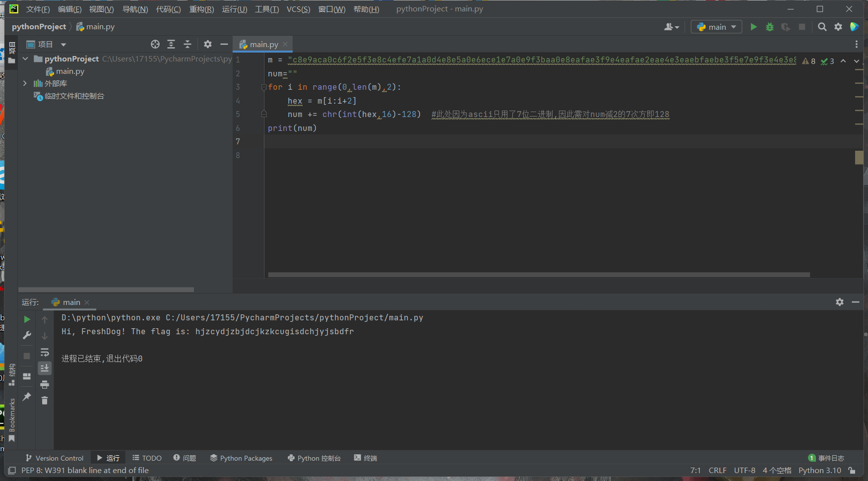Collapse the pythonProject tree node

click(25, 59)
